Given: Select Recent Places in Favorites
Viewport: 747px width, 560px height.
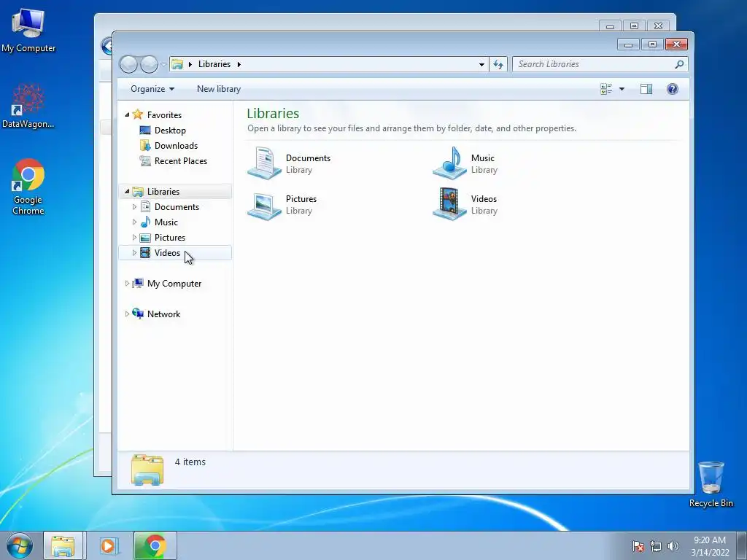Looking at the screenshot, I should click(181, 161).
